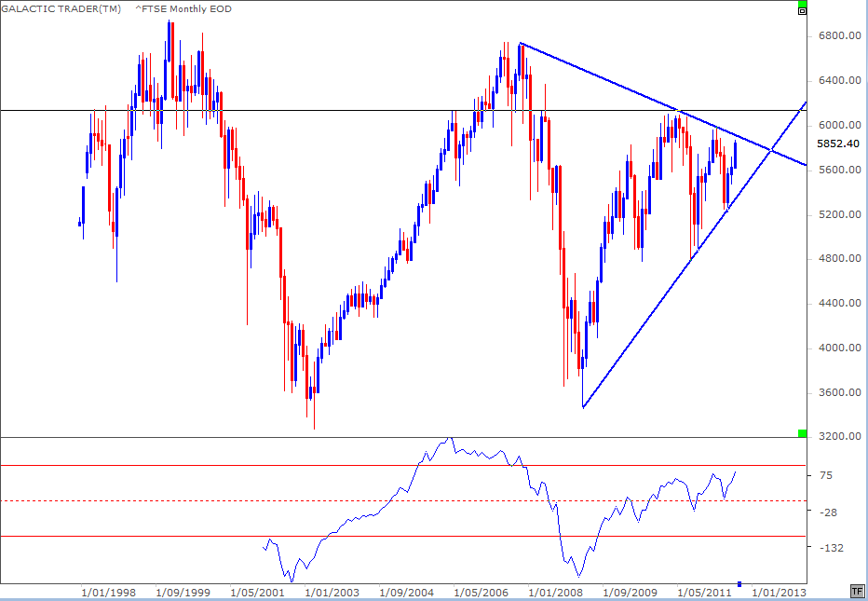Click the 1/09/1999 date label
Image resolution: width=868 pixels, height=601 pixels.
coord(183,593)
